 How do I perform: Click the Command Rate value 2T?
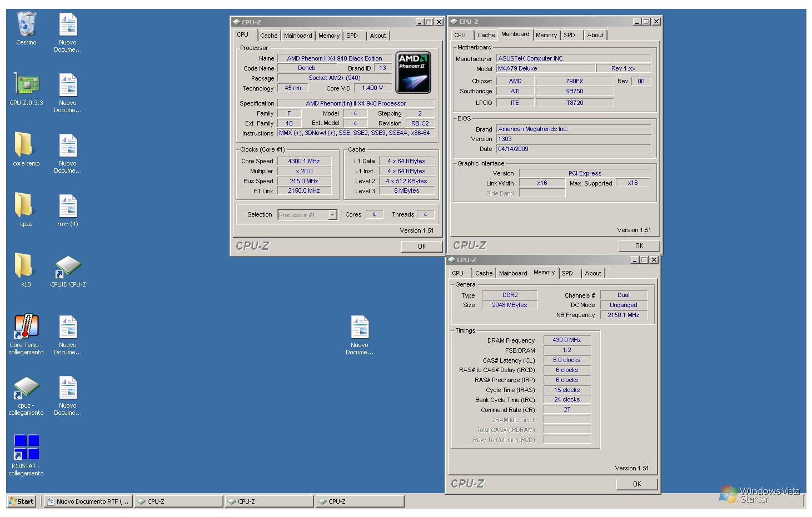567,409
